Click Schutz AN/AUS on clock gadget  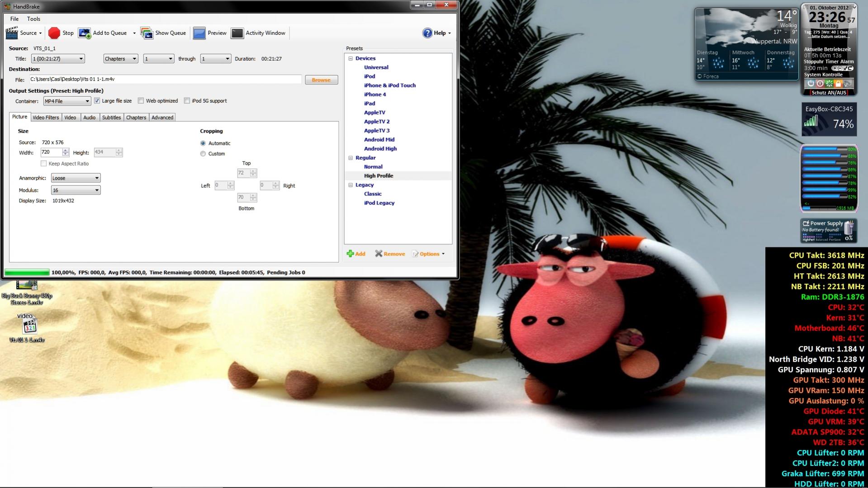click(829, 93)
